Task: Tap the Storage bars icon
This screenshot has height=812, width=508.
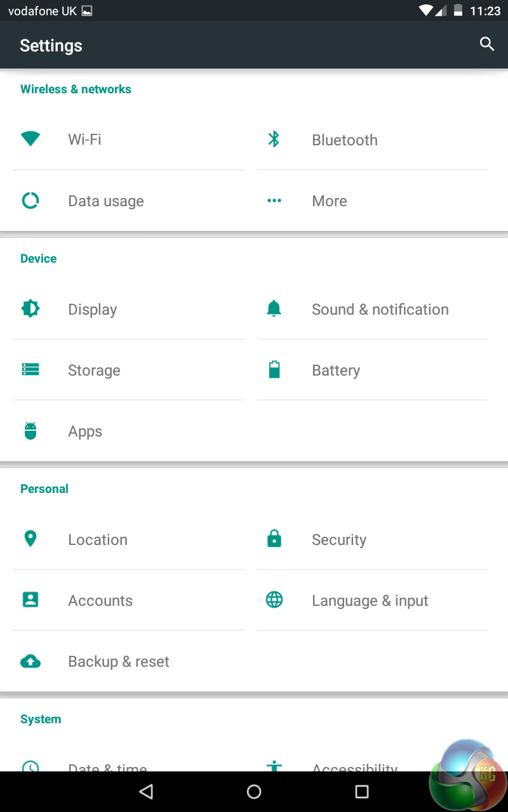Action: coord(30,369)
